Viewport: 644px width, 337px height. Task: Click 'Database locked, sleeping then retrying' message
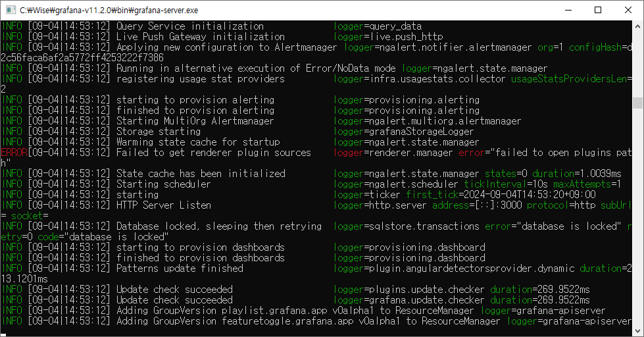[x=219, y=226]
